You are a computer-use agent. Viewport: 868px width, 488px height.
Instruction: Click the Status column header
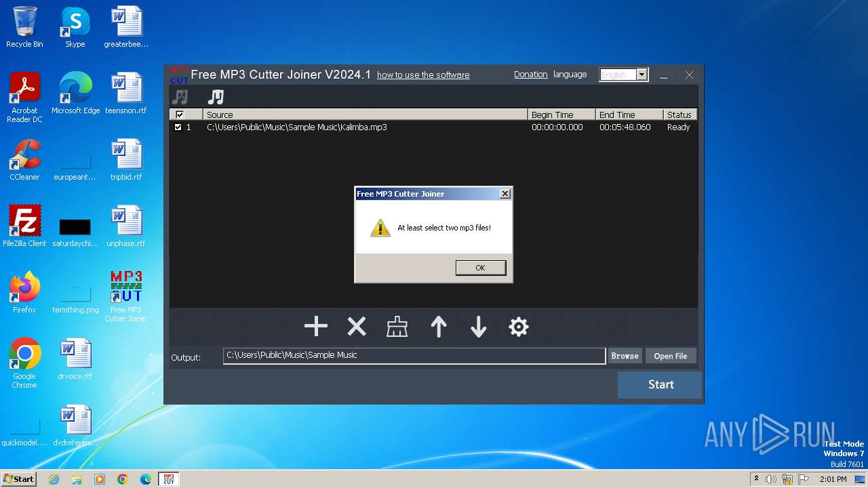pyautogui.click(x=680, y=115)
